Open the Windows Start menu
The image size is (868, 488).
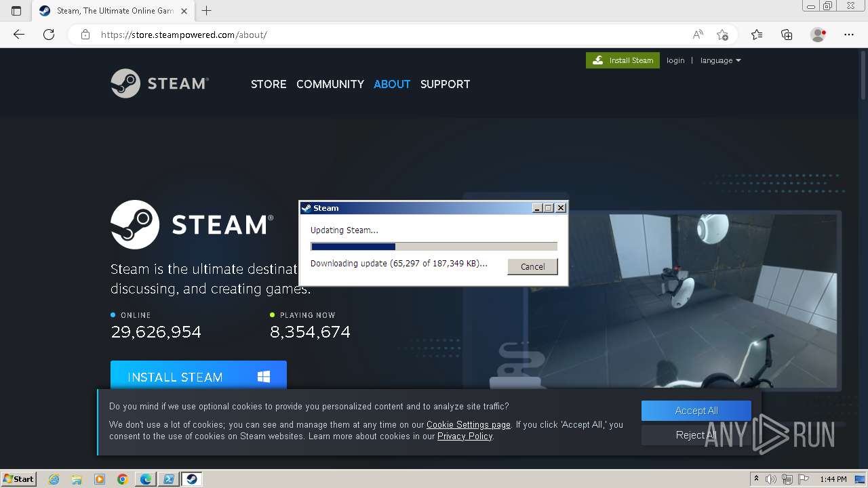click(19, 479)
